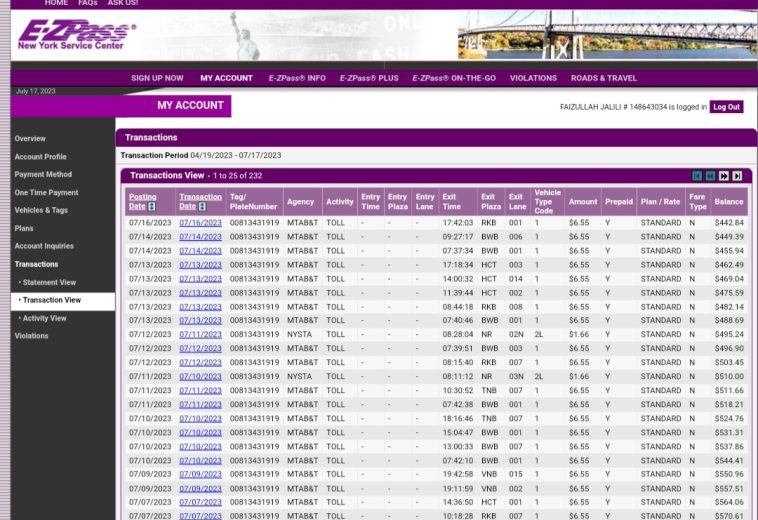This screenshot has width=758, height=520.
Task: Open 07/09/2023 link for 19:11:59 toll
Action: 200,489
